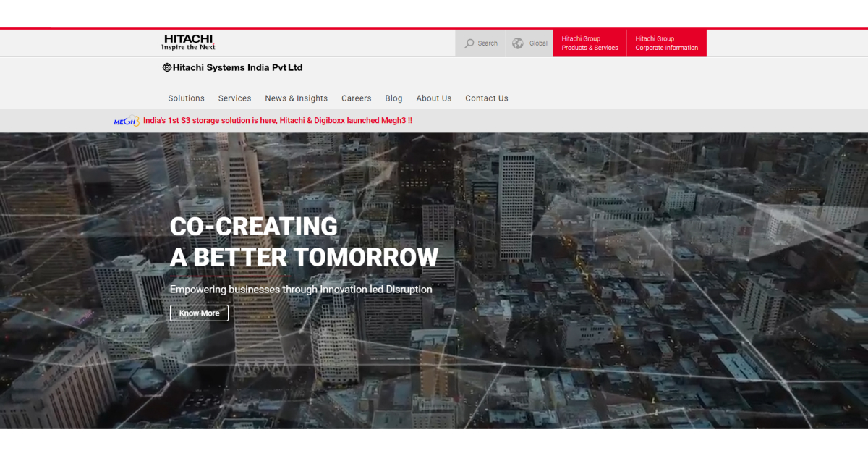Click Hitachi Systems India Pvt Ltd text
Image resolution: width=868 pixels, height=456 pixels.
click(238, 67)
